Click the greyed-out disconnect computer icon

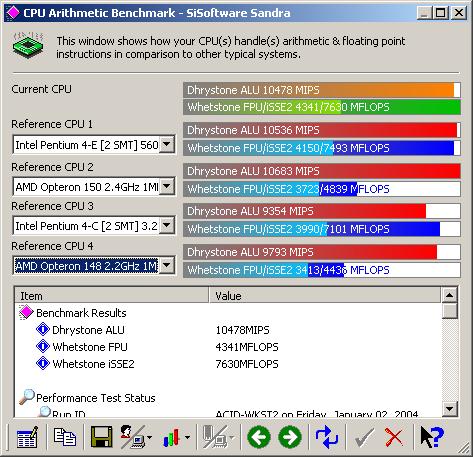pyautogui.click(x=215, y=437)
